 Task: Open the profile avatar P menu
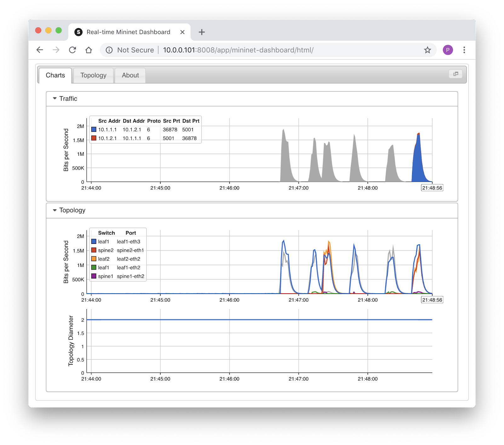(448, 50)
